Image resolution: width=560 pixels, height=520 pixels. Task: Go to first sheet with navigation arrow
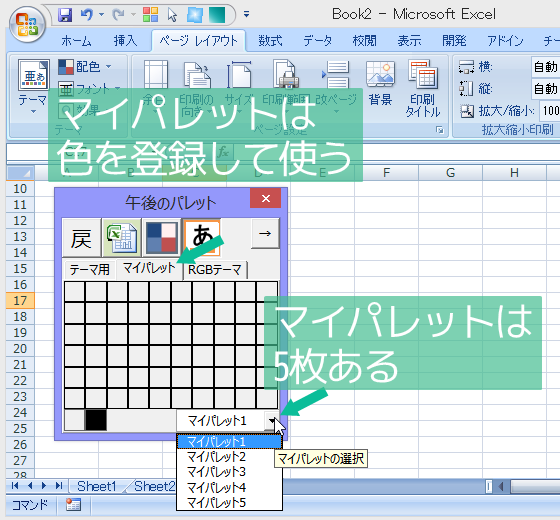pos(15,486)
